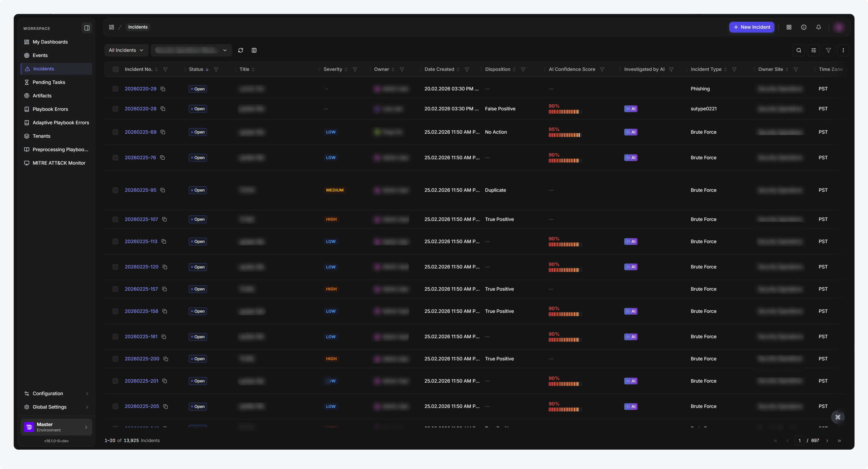Expand the Global Settings menu

[56, 407]
